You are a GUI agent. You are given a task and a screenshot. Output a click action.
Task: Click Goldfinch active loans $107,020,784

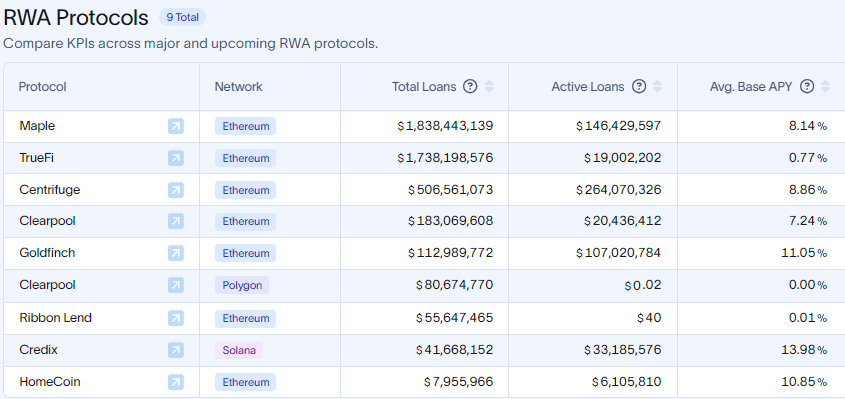619,253
